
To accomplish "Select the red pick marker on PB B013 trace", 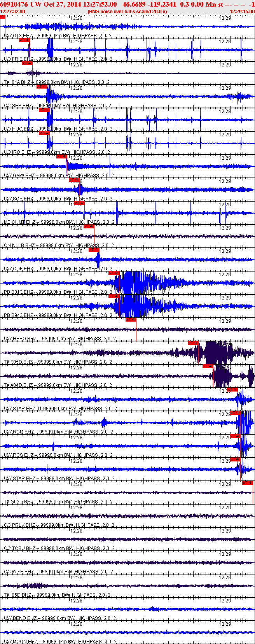I will click(x=114, y=273).
